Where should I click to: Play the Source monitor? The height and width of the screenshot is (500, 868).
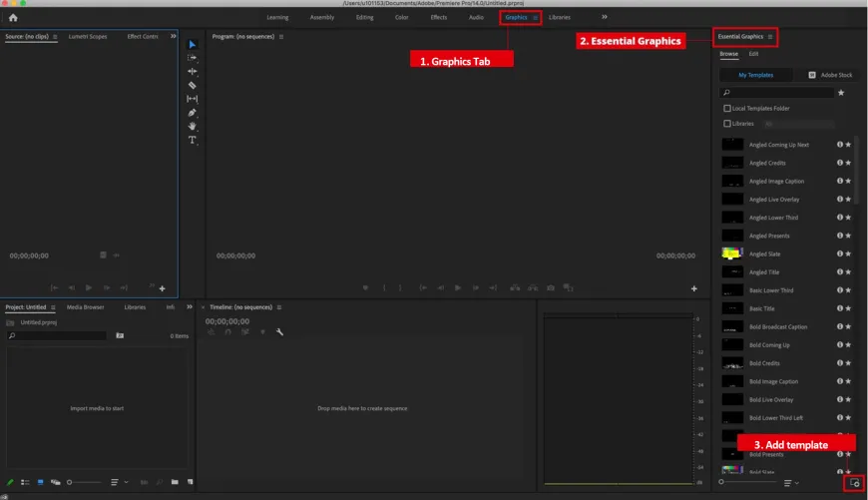click(x=89, y=288)
